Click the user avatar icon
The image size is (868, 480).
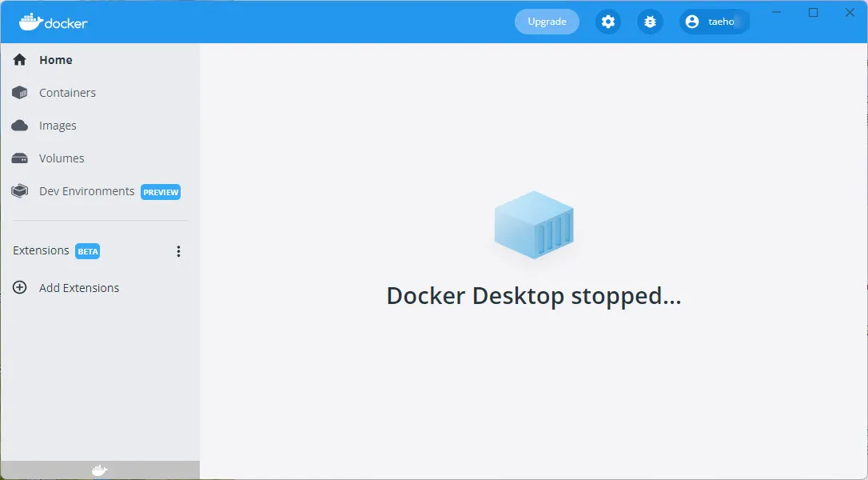(x=692, y=22)
